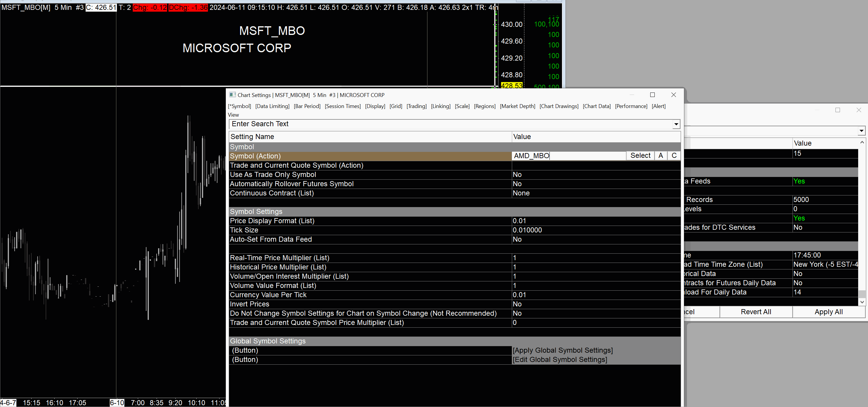Screen dimensions: 868x407
Task: Click the yellow 428.53 price marker
Action: tap(511, 86)
